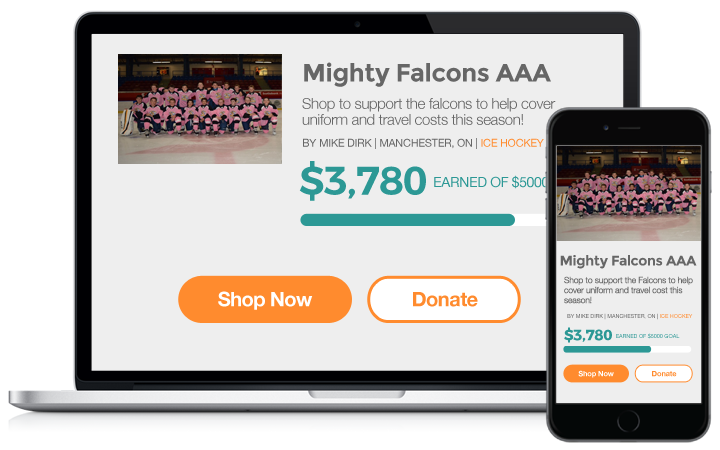Click the laptop webcam at top bezel
Image resolution: width=720 pixels, height=450 pixels.
tap(357, 24)
